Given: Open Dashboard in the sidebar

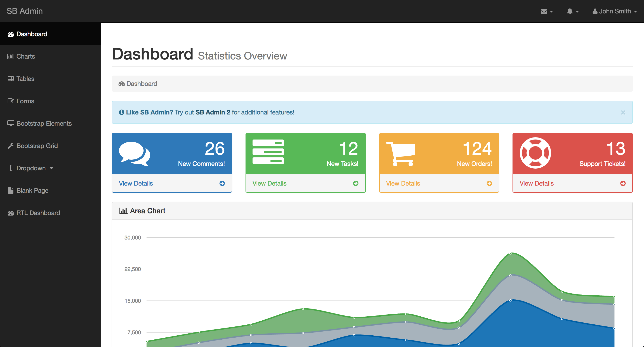Looking at the screenshot, I should (50, 34).
